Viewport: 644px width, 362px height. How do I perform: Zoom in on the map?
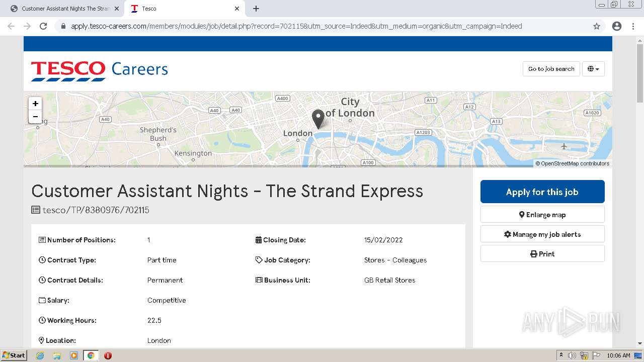[x=35, y=104]
